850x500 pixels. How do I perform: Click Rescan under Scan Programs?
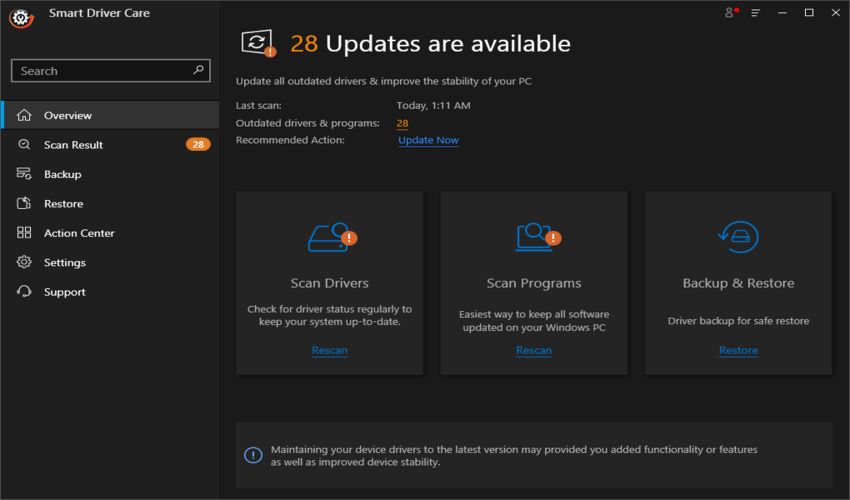tap(534, 350)
